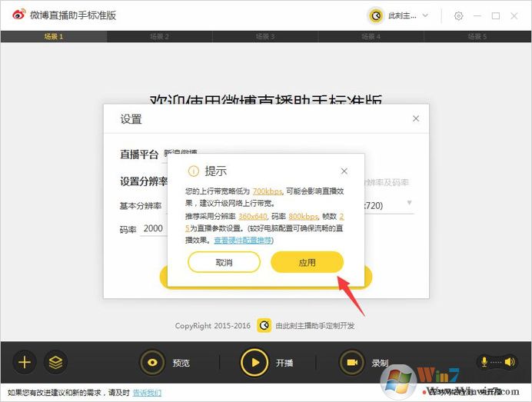Click the info icon beside 提示
The width and height of the screenshot is (532, 402).
tap(194, 171)
